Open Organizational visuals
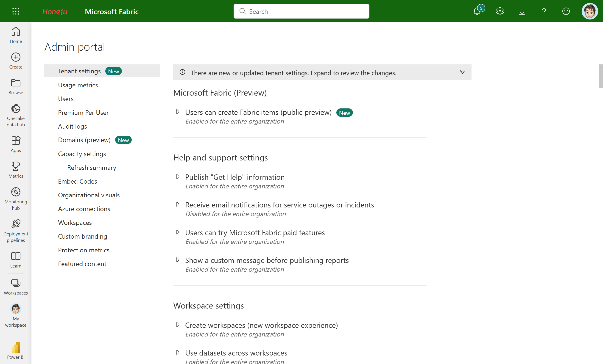 pyautogui.click(x=89, y=195)
